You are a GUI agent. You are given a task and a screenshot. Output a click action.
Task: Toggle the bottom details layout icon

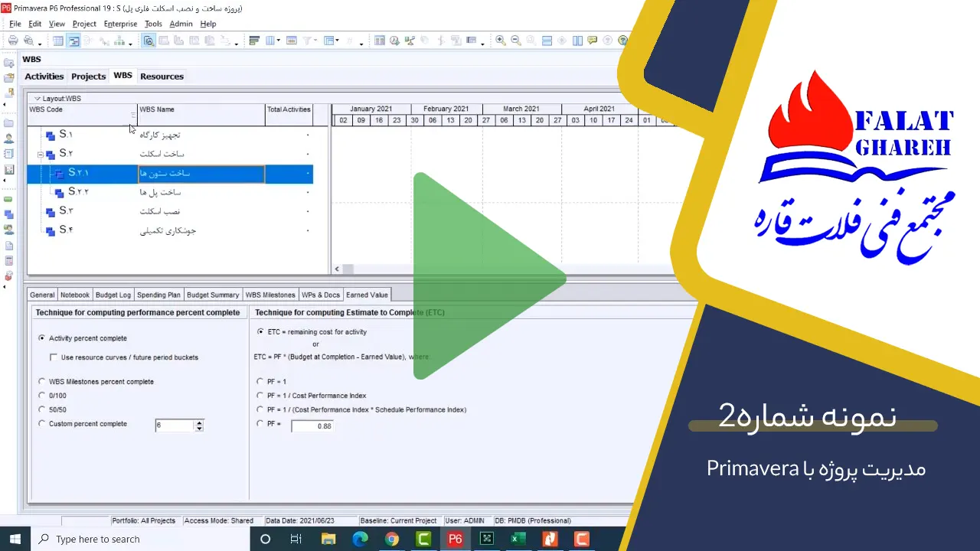pos(149,41)
